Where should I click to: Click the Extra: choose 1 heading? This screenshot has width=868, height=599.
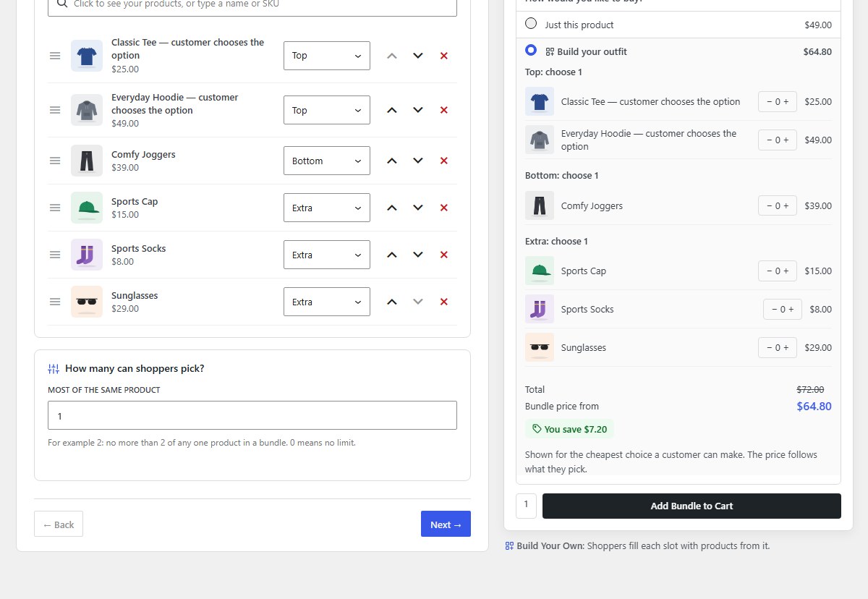556,242
